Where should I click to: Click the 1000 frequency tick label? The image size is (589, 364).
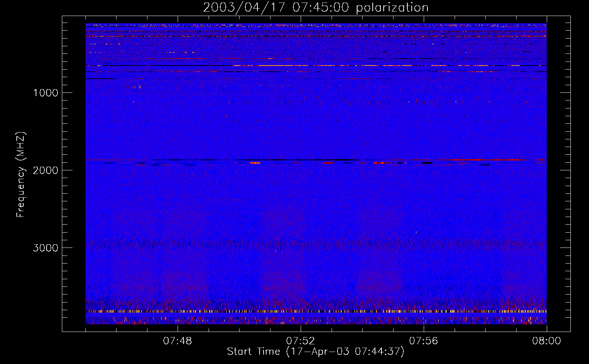pyautogui.click(x=46, y=93)
